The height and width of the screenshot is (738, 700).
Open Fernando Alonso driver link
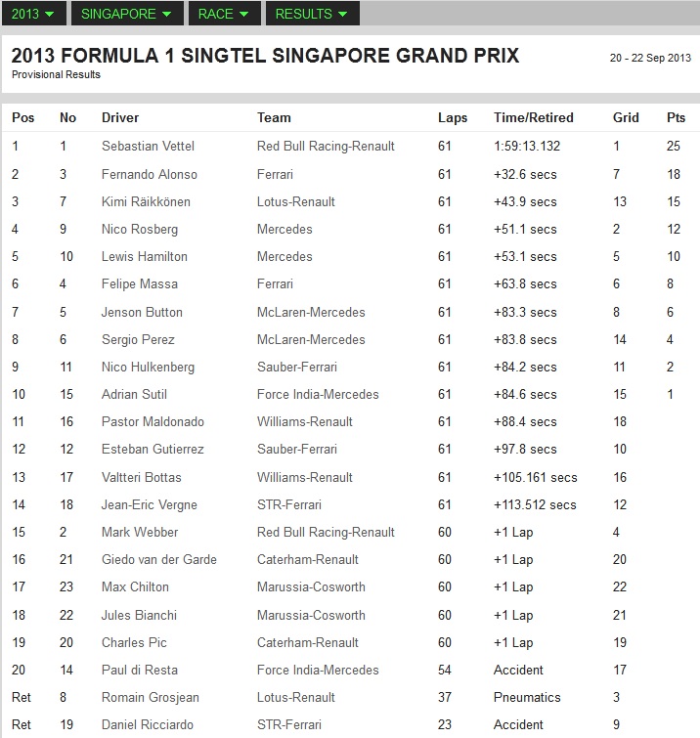(x=150, y=174)
